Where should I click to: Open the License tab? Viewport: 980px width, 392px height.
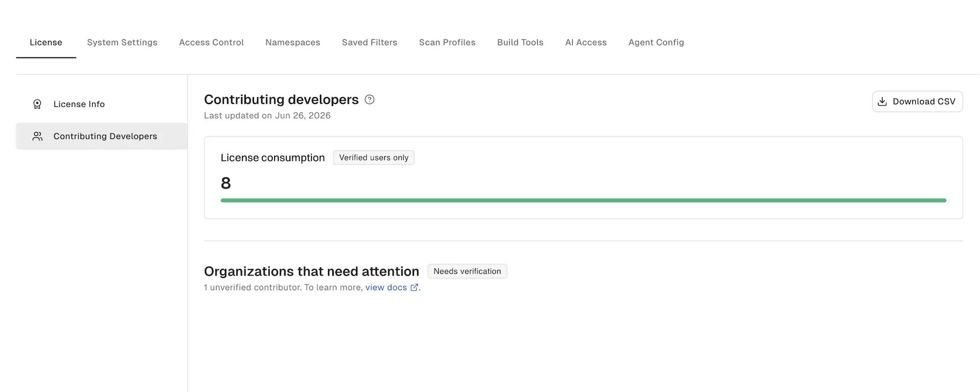[46, 42]
